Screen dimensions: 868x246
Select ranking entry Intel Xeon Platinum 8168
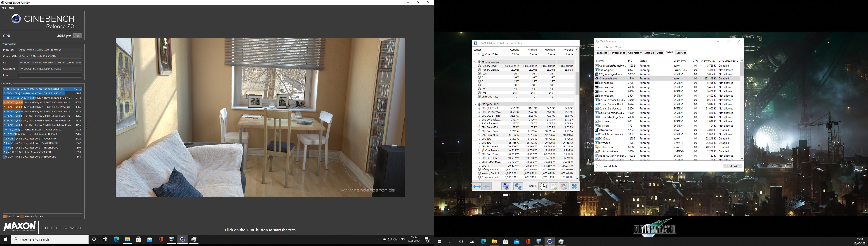coord(43,89)
